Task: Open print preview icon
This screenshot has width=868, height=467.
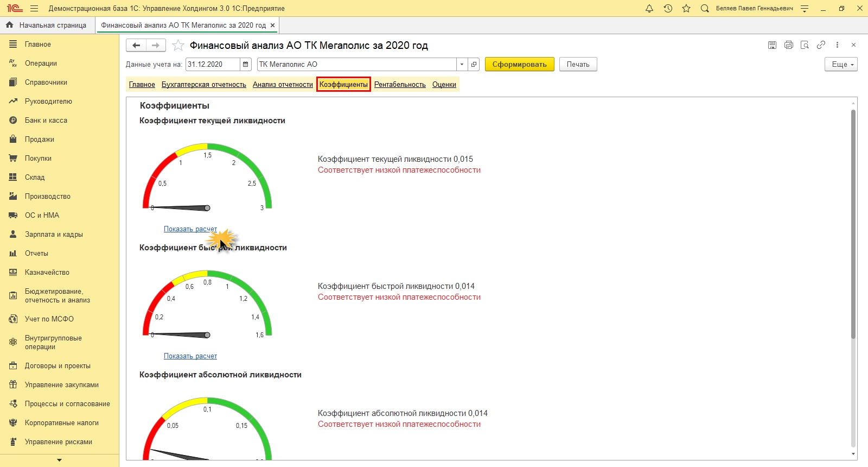Action: click(805, 45)
